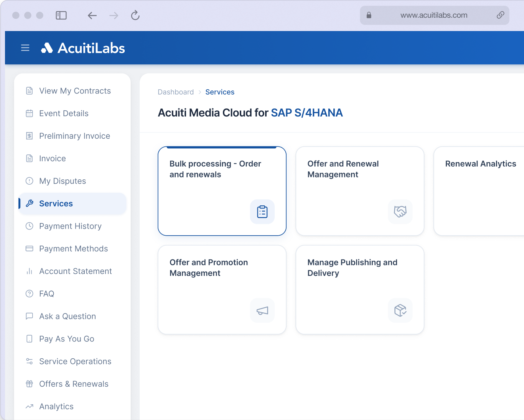Show the Account Statement
The height and width of the screenshot is (420, 524).
coord(73,271)
